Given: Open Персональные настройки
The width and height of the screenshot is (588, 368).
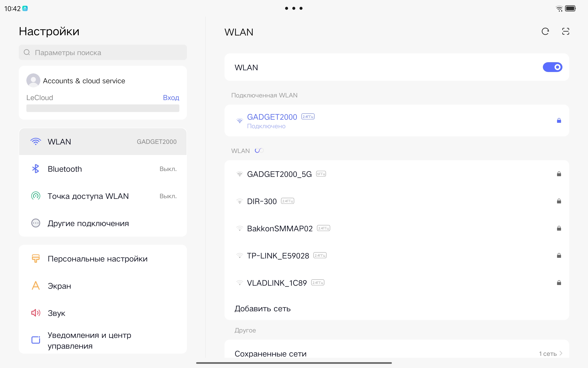Looking at the screenshot, I should 103,259.
